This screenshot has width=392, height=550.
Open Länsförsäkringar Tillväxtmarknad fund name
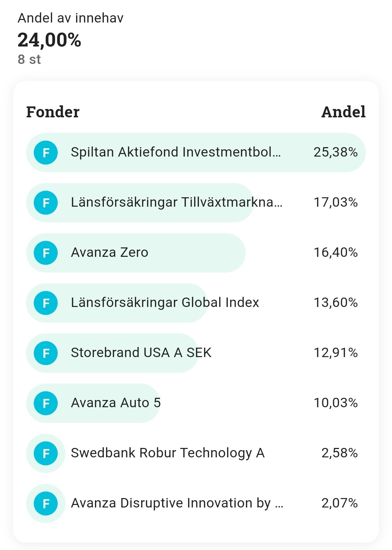176,202
